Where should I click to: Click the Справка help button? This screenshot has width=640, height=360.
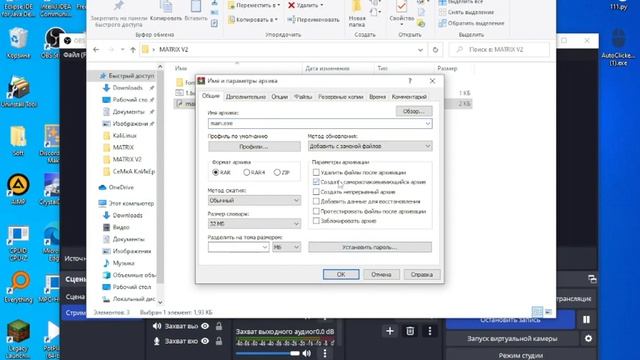pos(422,274)
